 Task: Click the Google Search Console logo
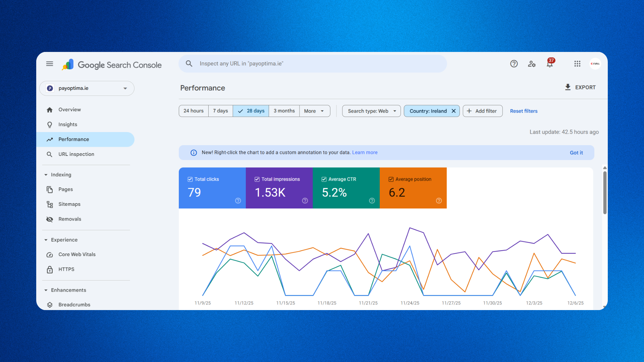coord(112,65)
